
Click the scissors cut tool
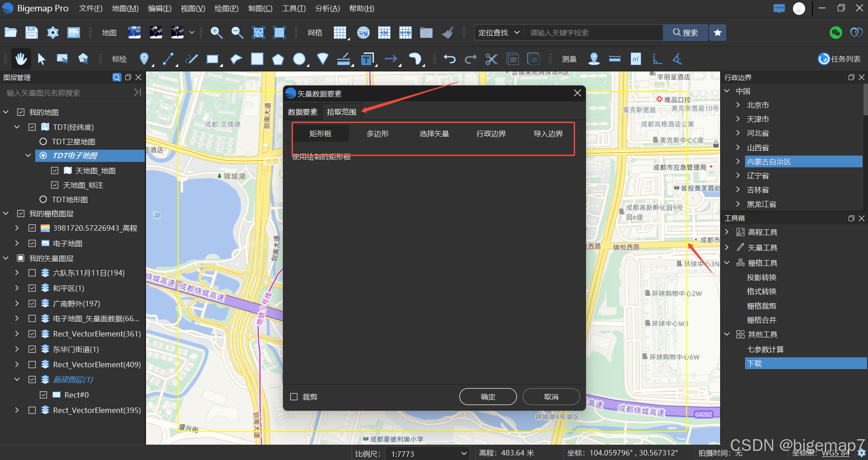click(x=491, y=59)
